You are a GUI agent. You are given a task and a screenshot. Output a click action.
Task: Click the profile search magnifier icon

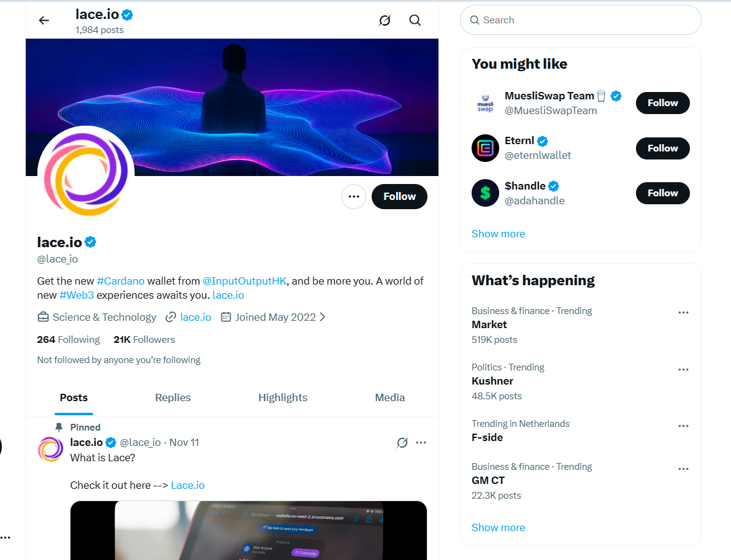[x=415, y=20]
